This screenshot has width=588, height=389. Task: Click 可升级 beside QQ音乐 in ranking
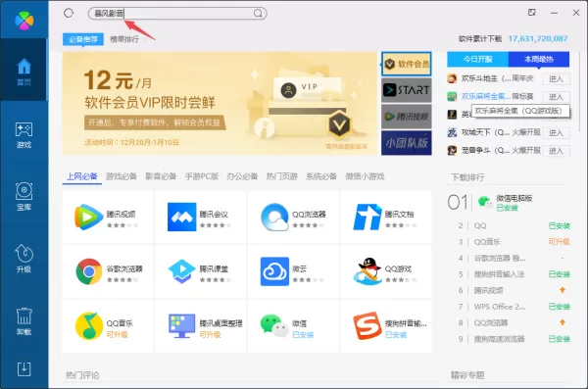point(560,242)
